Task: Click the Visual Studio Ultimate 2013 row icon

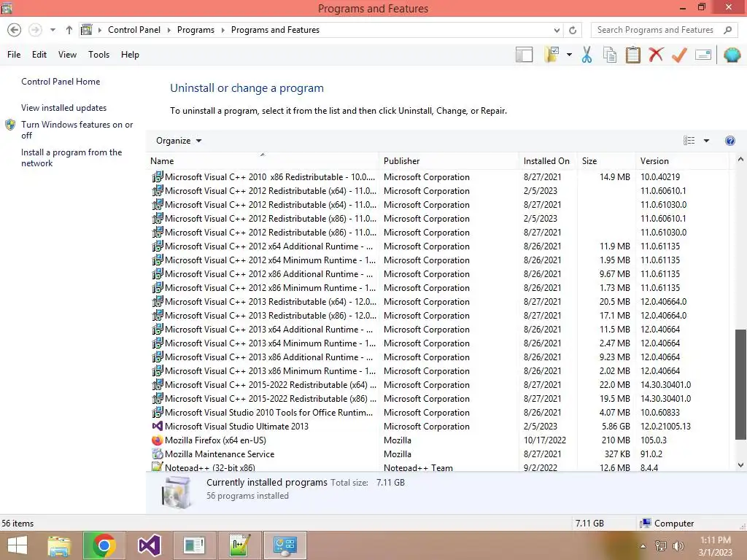Action: pyautogui.click(x=158, y=427)
